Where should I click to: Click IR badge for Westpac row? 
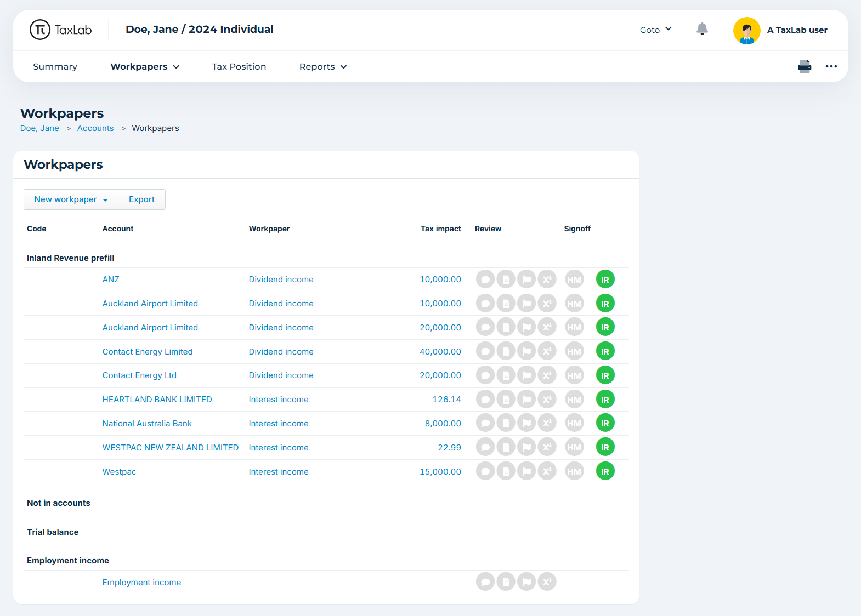[x=605, y=471]
